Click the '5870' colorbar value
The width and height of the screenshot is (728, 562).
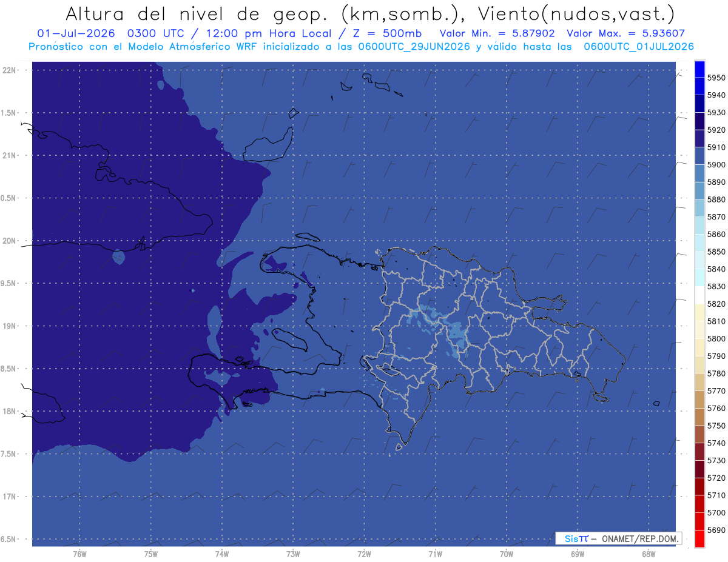tap(716, 216)
